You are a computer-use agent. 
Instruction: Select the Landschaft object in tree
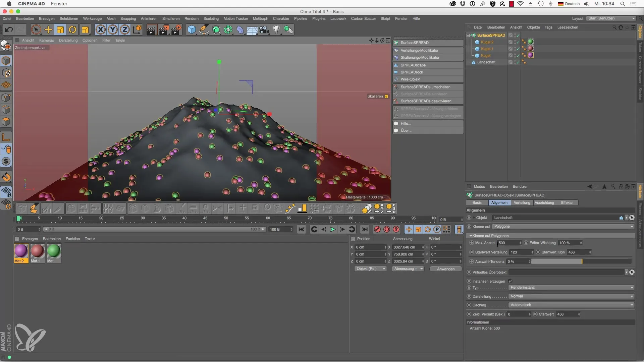[x=486, y=62]
